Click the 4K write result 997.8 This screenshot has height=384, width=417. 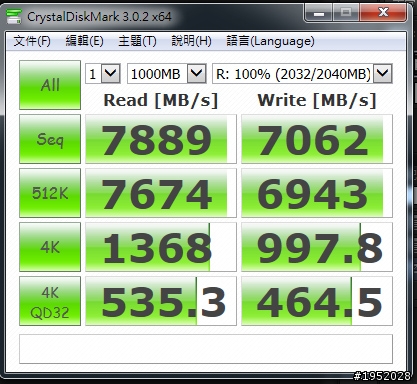coord(317,247)
